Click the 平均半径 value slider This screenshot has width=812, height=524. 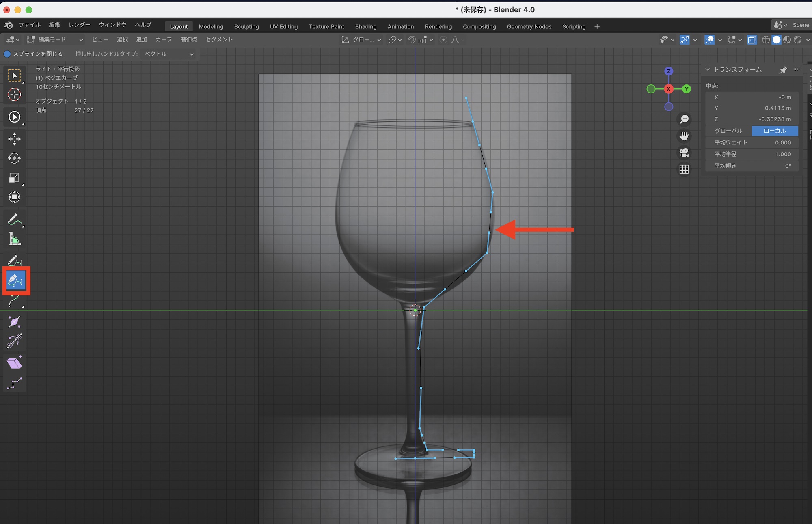click(x=752, y=154)
